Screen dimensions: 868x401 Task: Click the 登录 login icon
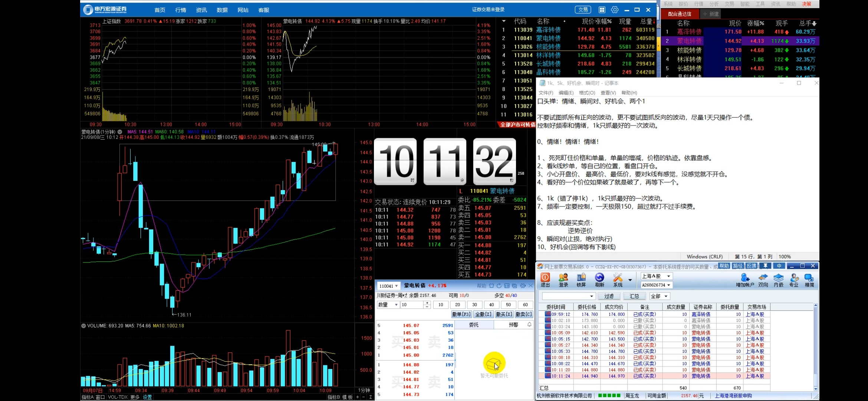tap(563, 280)
